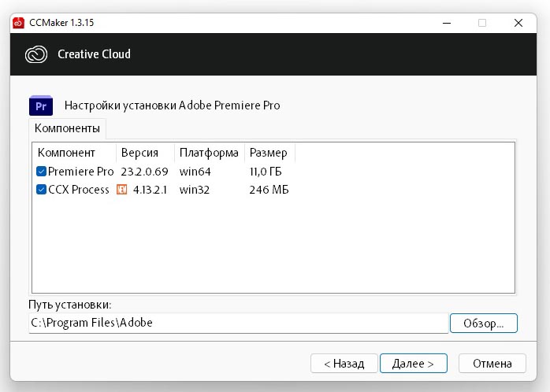
Task: Click the Путь установки label
Action: coord(70,305)
